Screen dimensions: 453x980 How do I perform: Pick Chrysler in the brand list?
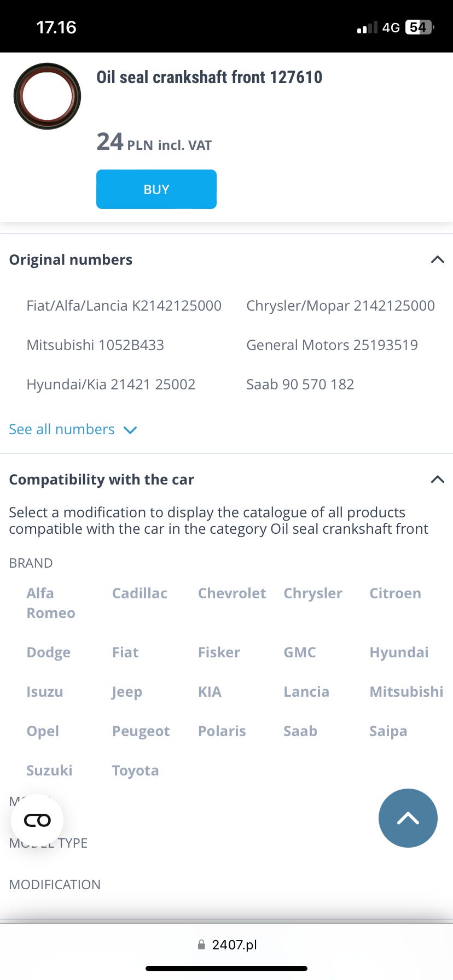[312, 593]
